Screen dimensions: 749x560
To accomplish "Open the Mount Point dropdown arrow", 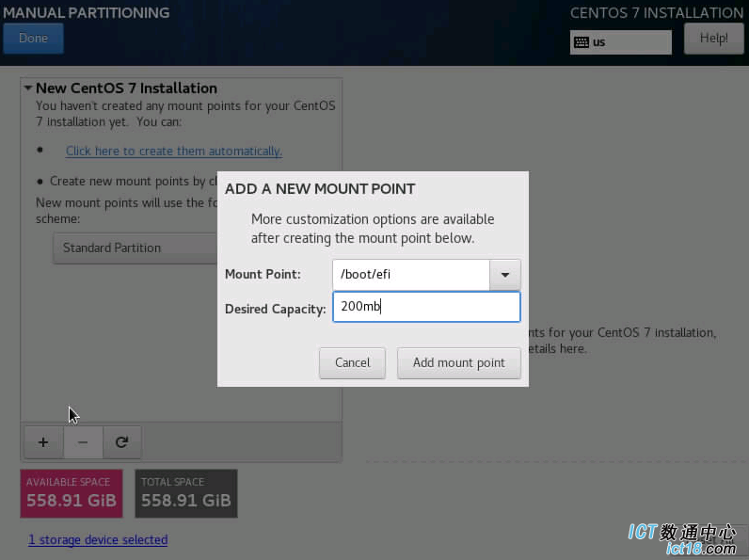I will click(505, 275).
